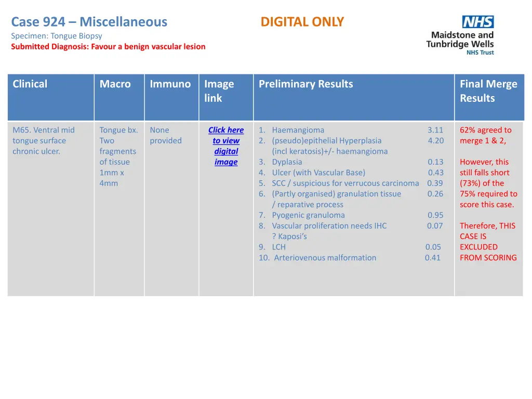Select 'SCC / suspicious for verrucous carcinoma'
532x399 pixels.
(x=345, y=183)
